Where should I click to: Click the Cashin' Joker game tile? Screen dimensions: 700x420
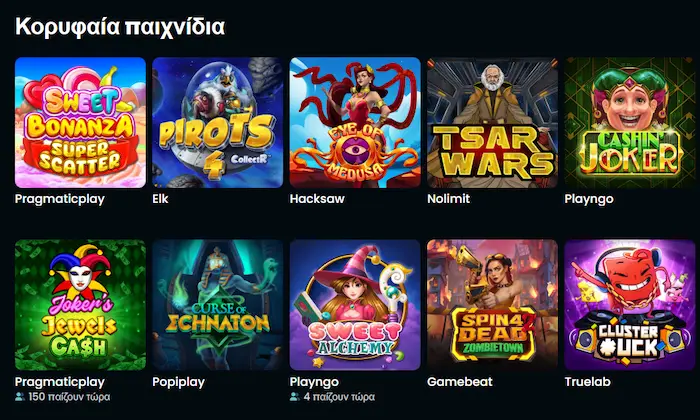pos(630,122)
